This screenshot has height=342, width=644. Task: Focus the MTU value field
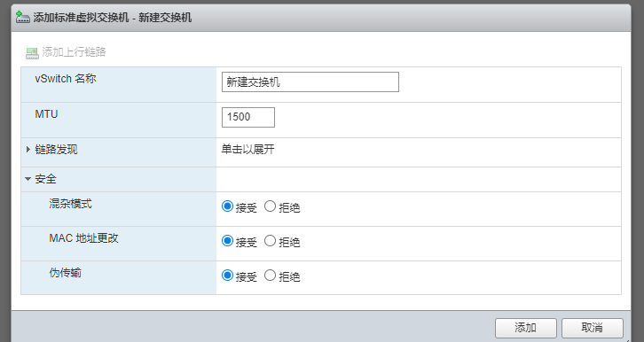[248, 117]
